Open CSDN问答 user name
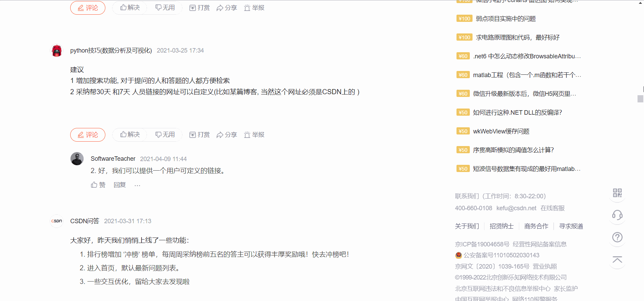This screenshot has width=644, height=301. pos(85,221)
